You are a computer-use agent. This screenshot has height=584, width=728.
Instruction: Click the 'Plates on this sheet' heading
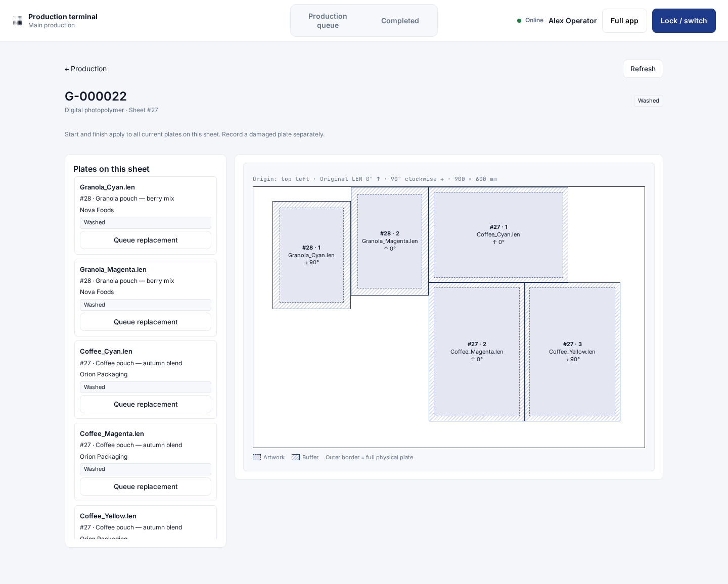click(x=111, y=169)
